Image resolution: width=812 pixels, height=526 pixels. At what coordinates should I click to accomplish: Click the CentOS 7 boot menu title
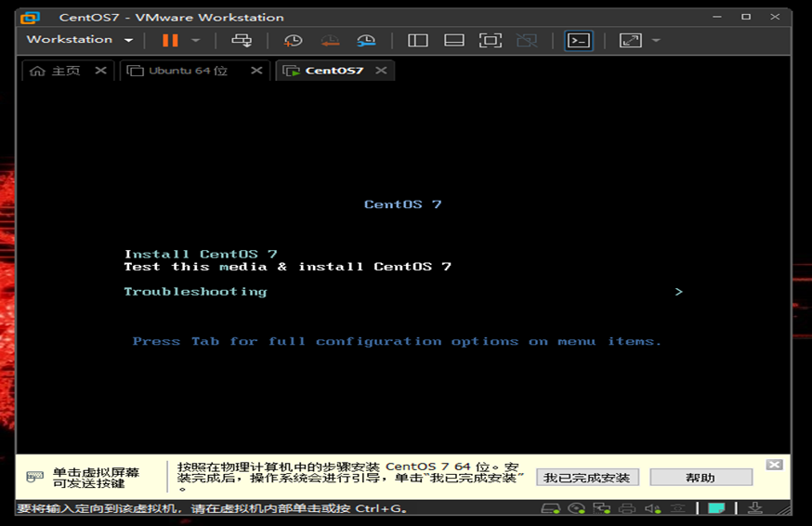(403, 204)
